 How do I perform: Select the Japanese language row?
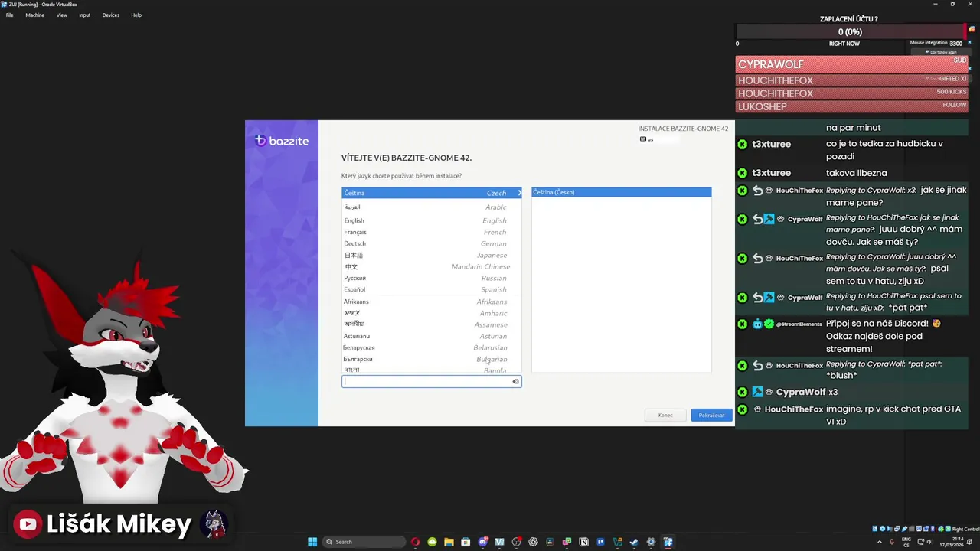click(431, 255)
